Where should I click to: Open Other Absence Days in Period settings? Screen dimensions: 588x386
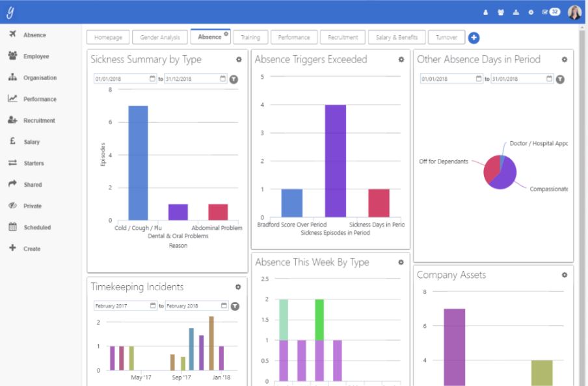tap(565, 59)
